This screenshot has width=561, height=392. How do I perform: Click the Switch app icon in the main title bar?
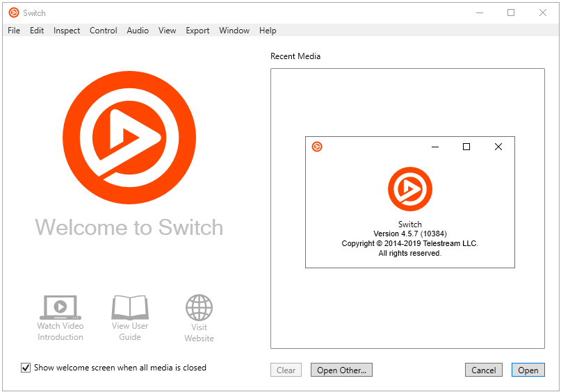coord(14,13)
